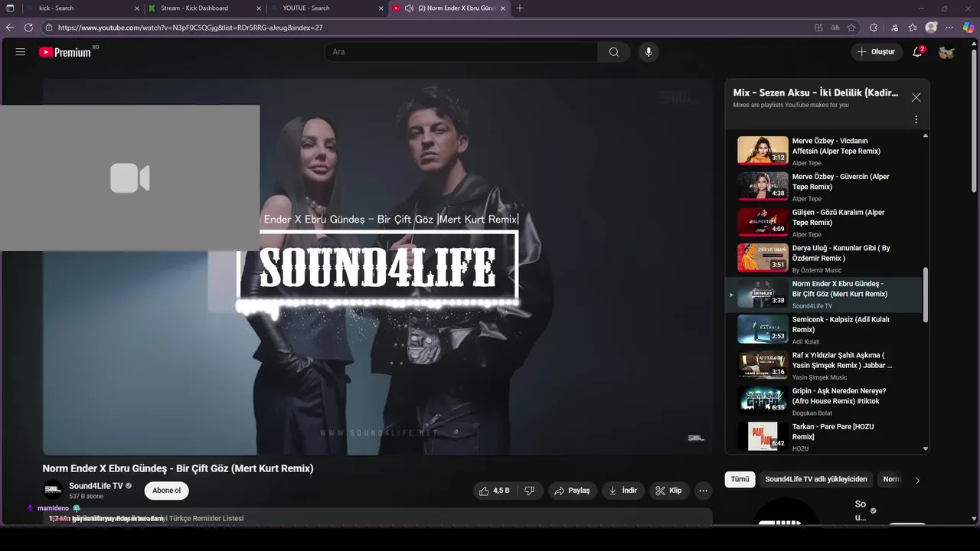Share the video via Paylaş

click(x=572, y=491)
